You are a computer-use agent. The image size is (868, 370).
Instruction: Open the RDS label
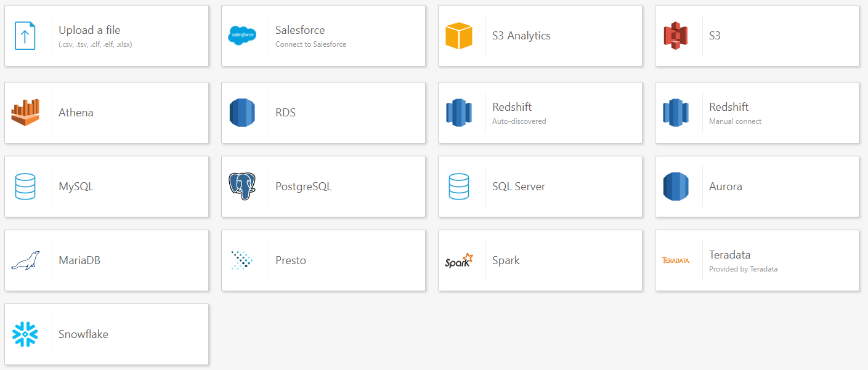285,113
